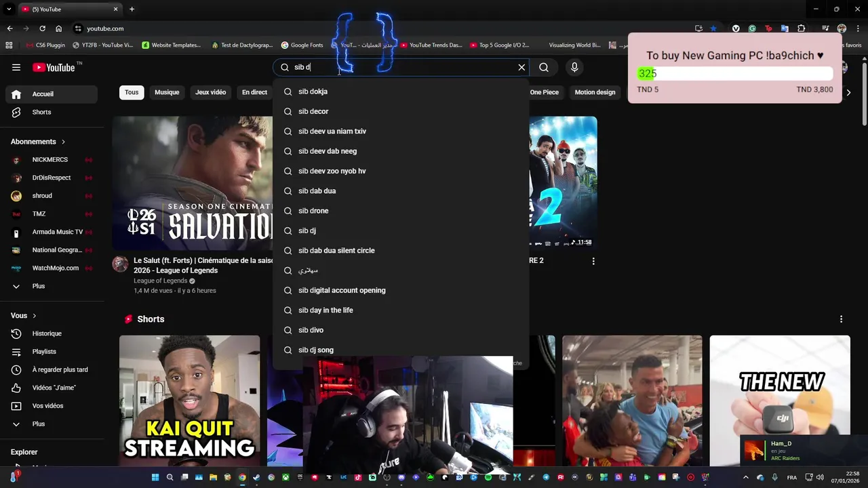
Task: Go to browser home button
Action: point(59,28)
